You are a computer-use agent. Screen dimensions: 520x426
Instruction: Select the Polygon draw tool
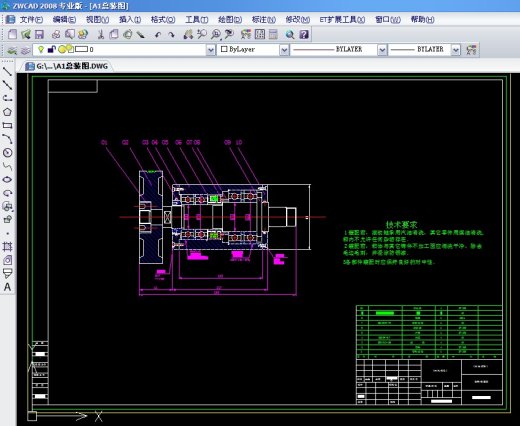point(7,112)
